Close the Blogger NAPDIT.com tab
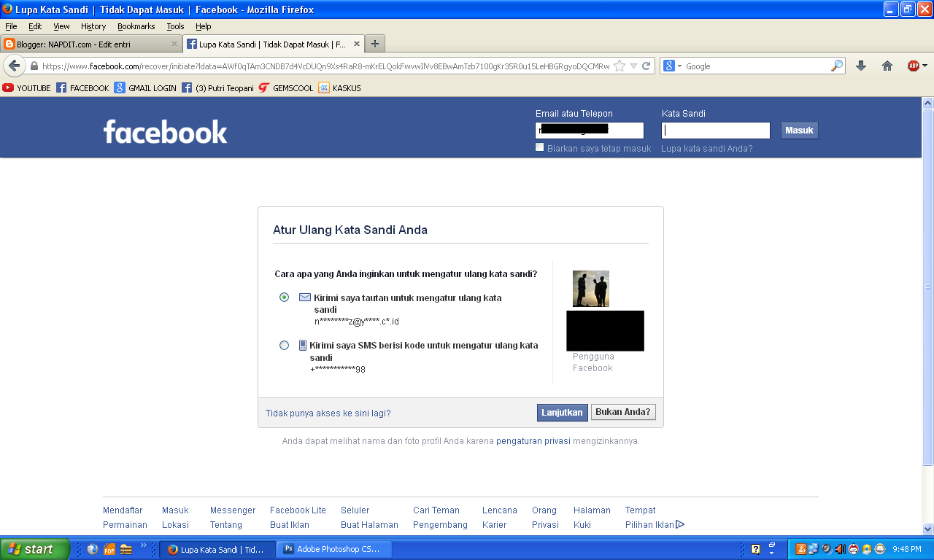Screen dimensions: 934x560 [174, 44]
